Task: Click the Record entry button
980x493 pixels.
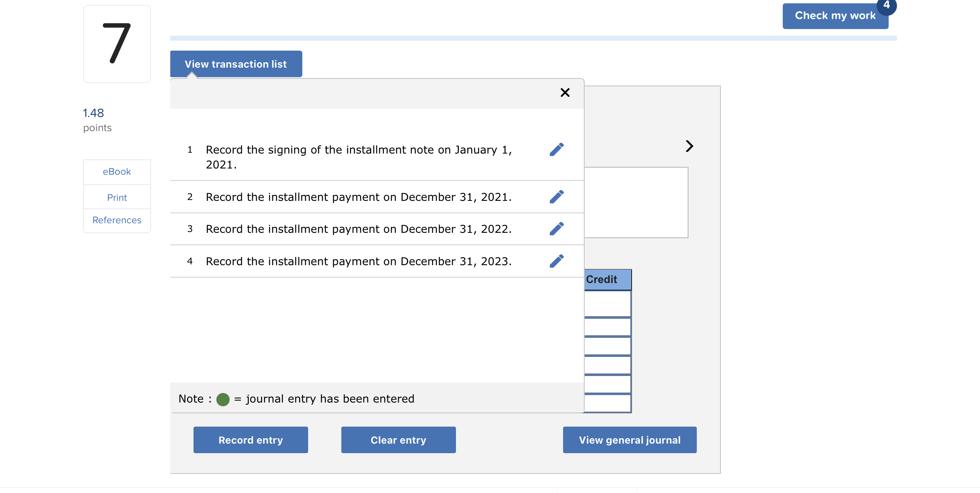Action: (250, 440)
